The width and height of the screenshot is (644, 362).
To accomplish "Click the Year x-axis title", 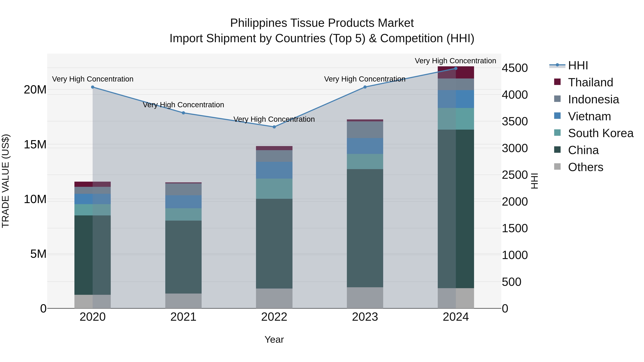I will (274, 339).
